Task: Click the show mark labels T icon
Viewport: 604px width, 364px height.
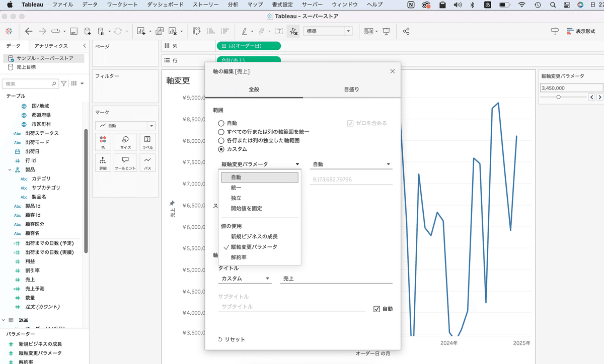Action: [x=279, y=31]
